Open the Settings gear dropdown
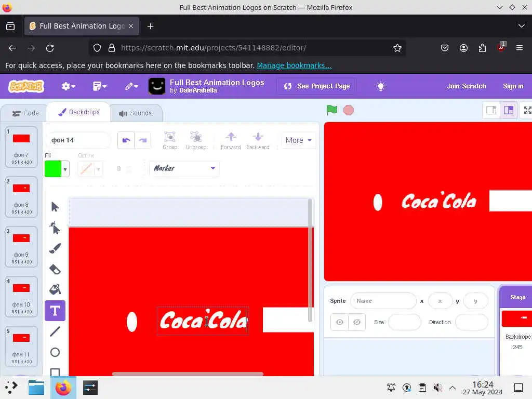 click(68, 86)
